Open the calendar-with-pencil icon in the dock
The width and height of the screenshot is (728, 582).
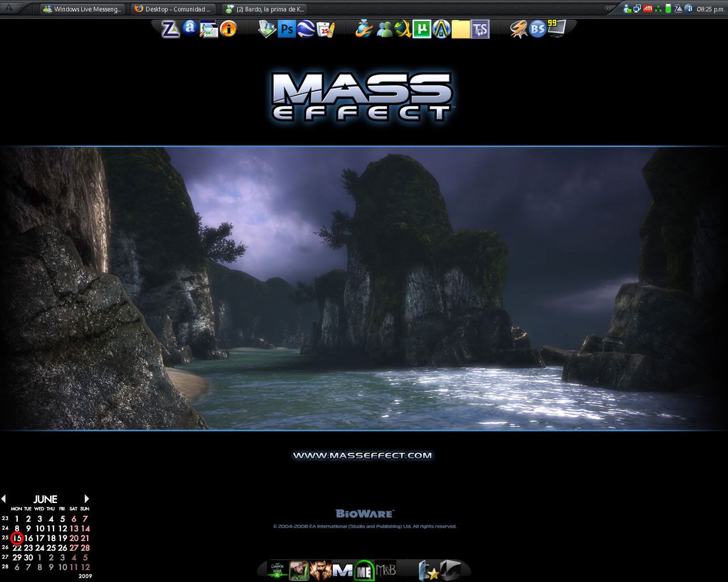[326, 29]
